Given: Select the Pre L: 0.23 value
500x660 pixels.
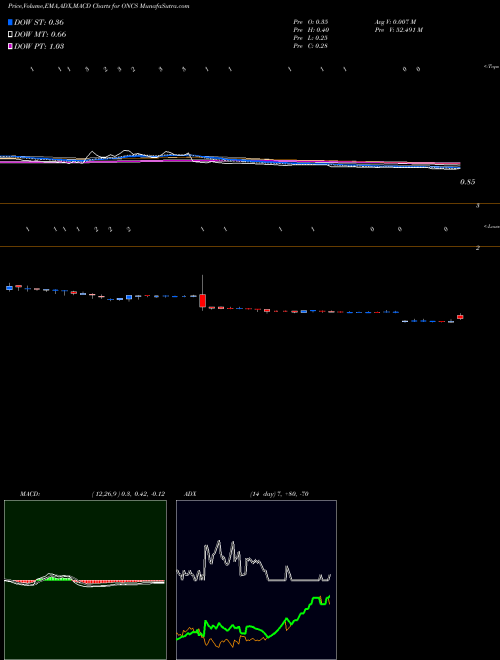Looking at the screenshot, I should tap(311, 38).
